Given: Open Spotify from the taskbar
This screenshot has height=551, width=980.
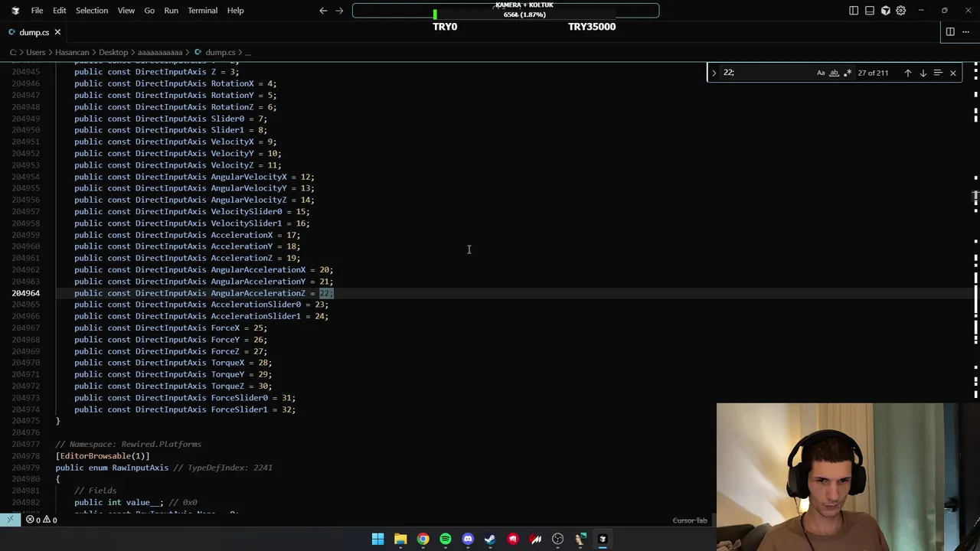Looking at the screenshot, I should [446, 539].
